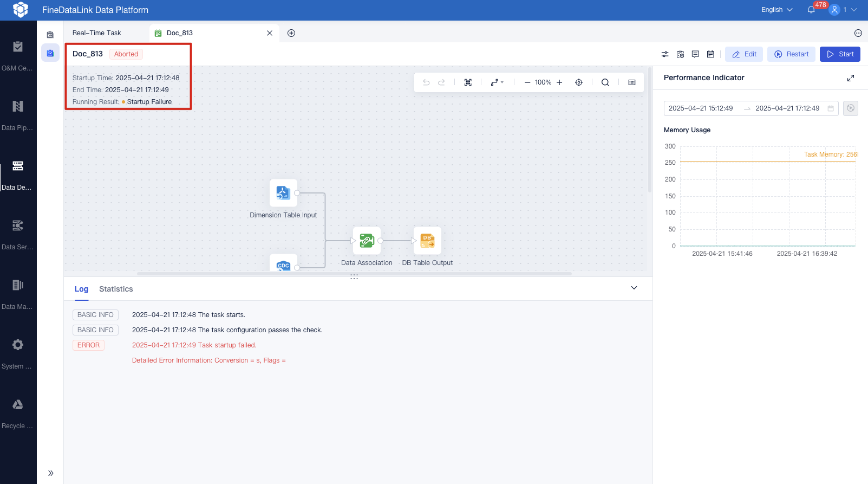
Task: Click the fit-to-screen canvas icon
Action: tap(468, 82)
